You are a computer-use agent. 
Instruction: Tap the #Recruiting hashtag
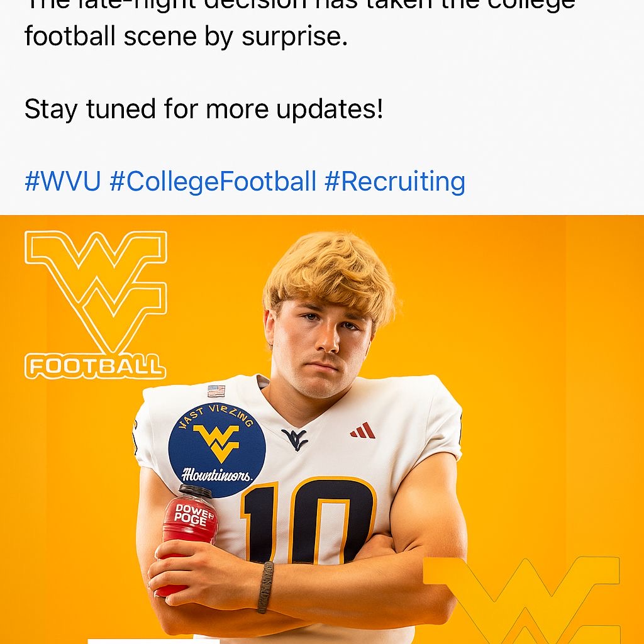395,182
